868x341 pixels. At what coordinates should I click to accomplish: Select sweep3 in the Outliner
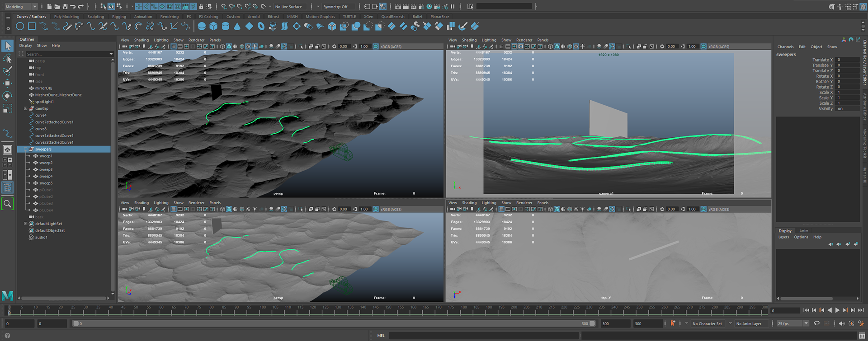46,170
